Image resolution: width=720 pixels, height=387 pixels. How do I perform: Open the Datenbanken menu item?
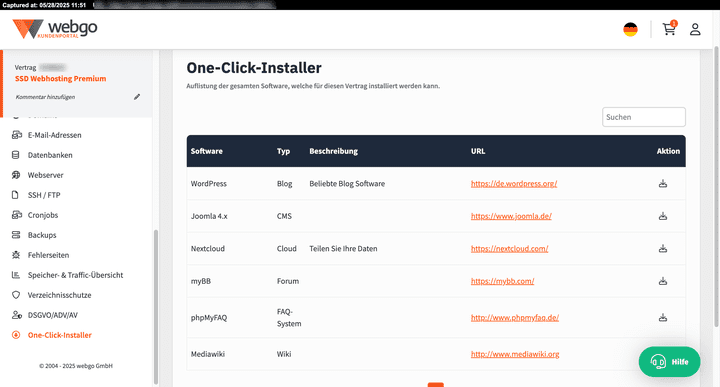point(50,155)
